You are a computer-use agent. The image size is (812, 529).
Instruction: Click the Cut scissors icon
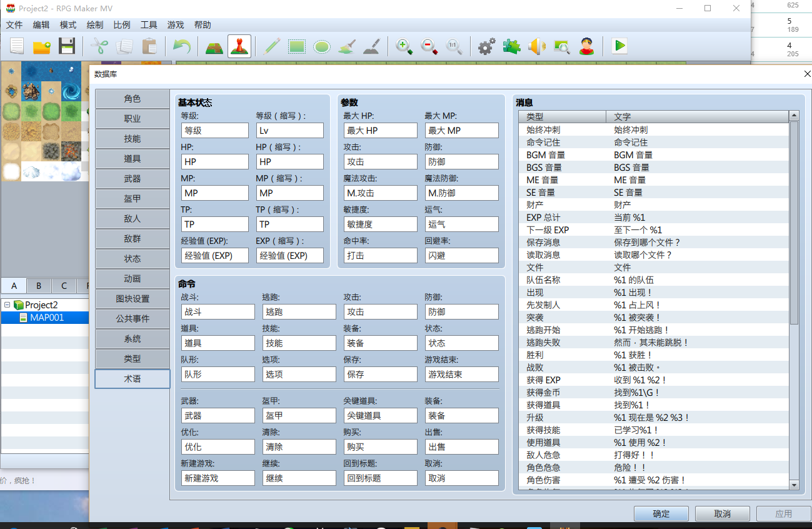(99, 46)
